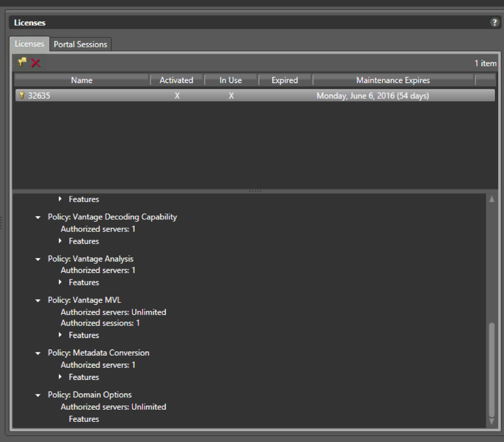This screenshot has height=442, width=504.
Task: Click the maintenance date Monday, June 6, 2016
Action: coord(372,95)
